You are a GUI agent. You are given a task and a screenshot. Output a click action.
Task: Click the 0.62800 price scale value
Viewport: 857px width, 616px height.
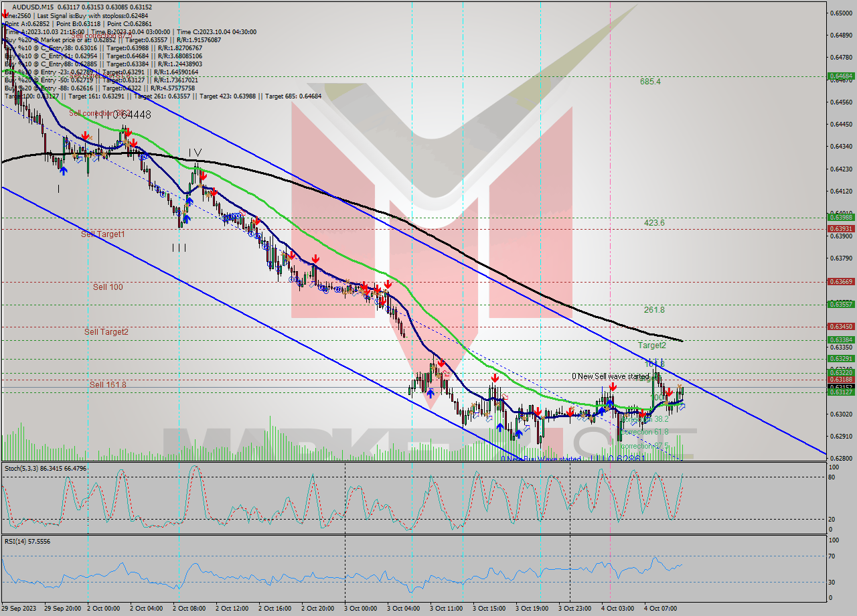(x=841, y=459)
